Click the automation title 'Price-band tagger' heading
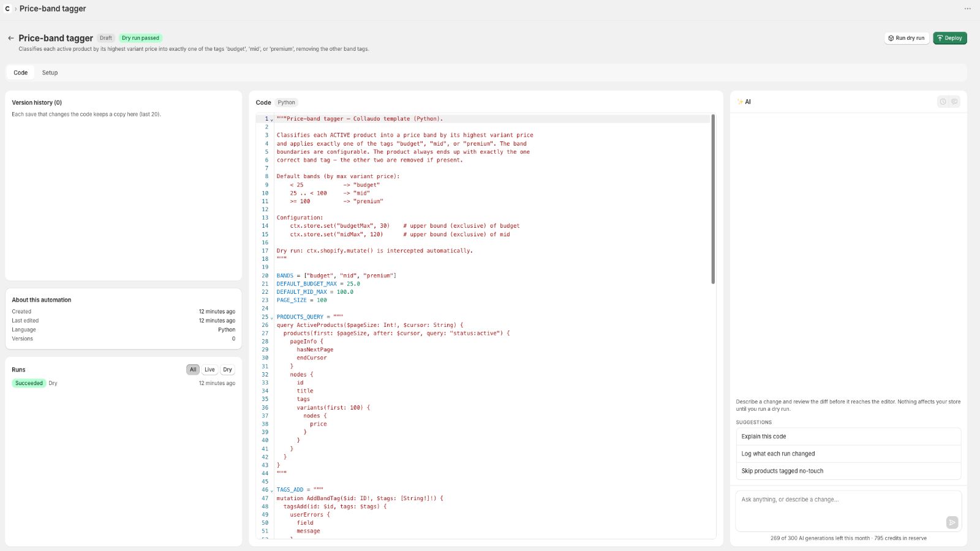980x551 pixels. 56,38
